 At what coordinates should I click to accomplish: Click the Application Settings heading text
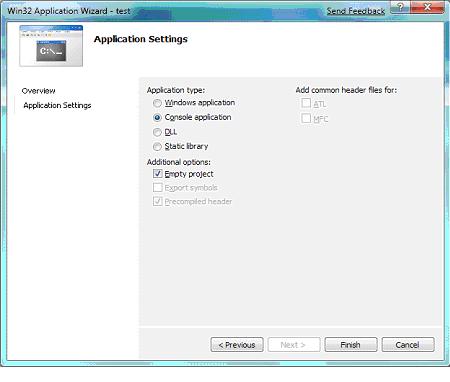click(x=141, y=39)
